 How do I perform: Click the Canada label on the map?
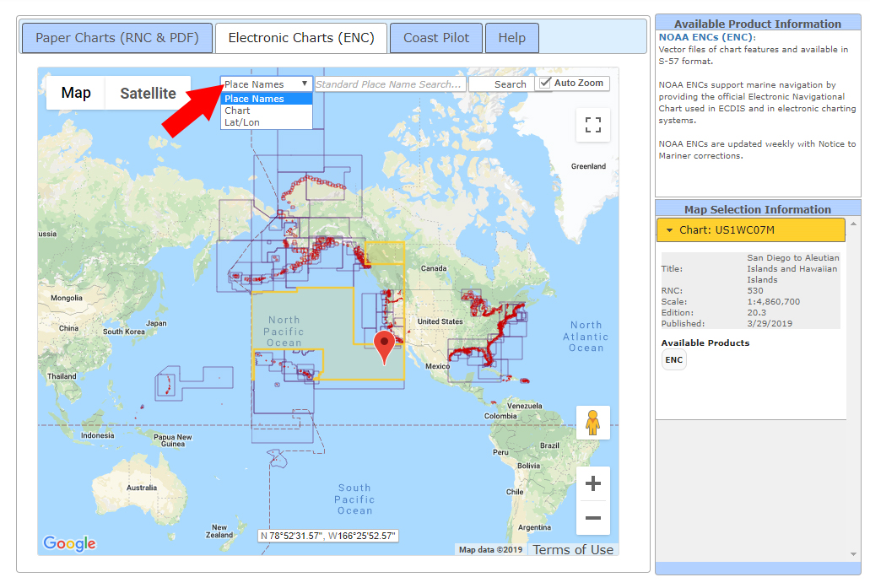point(434,268)
